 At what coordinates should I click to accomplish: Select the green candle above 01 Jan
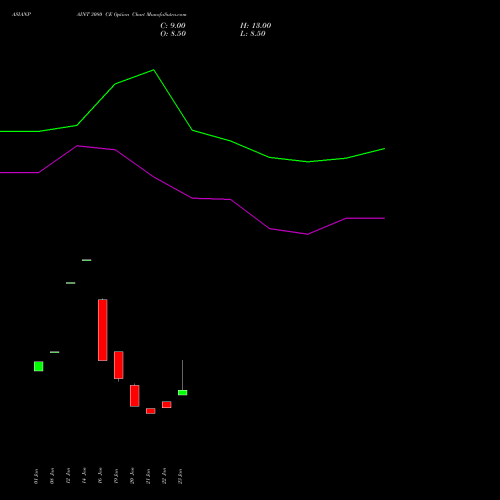39,366
